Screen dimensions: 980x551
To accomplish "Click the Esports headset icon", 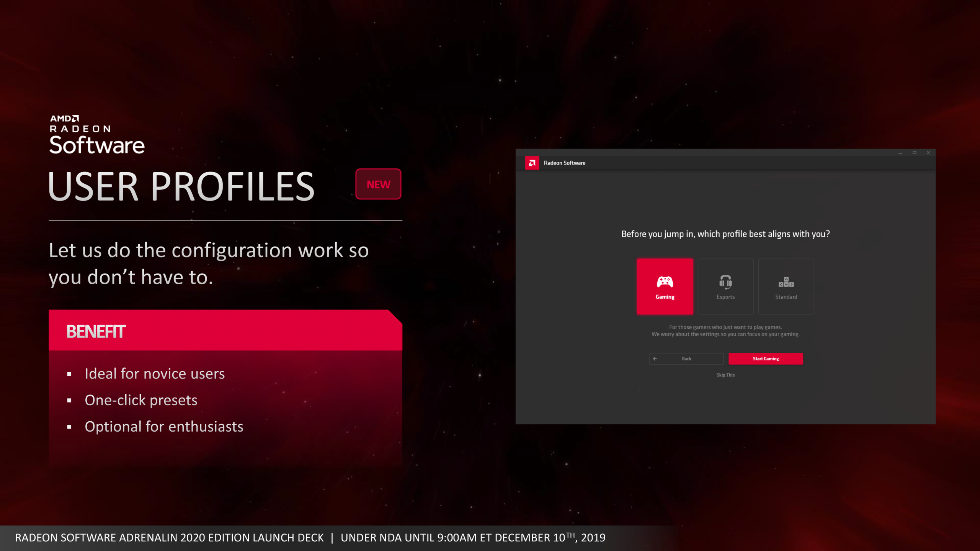I will [x=725, y=282].
